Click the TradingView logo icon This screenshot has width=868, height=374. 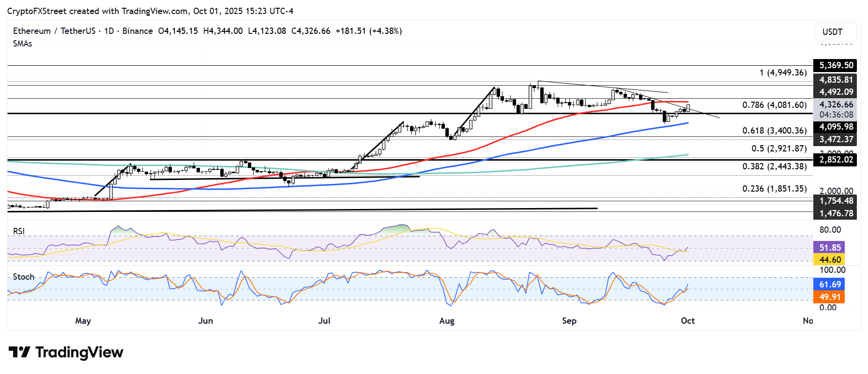coord(19,352)
